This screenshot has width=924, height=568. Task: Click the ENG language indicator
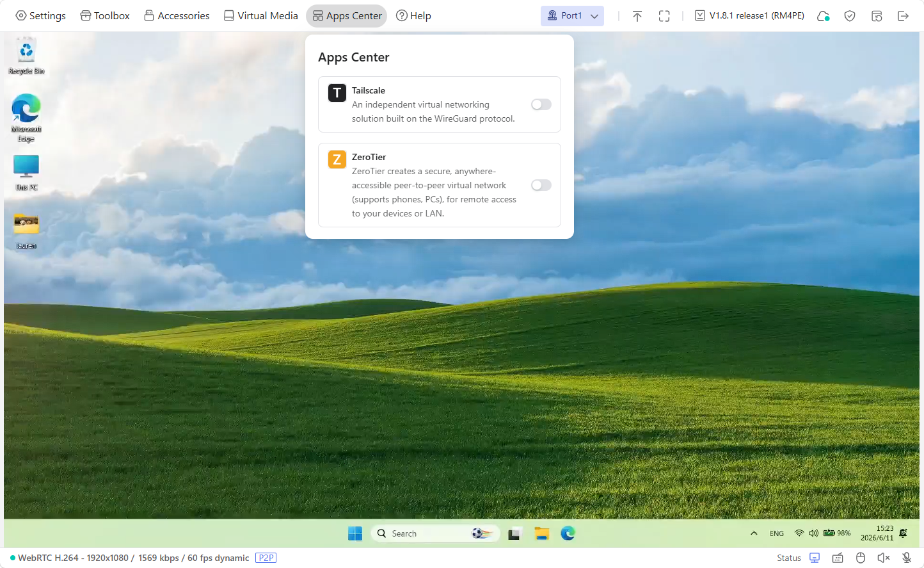point(777,533)
